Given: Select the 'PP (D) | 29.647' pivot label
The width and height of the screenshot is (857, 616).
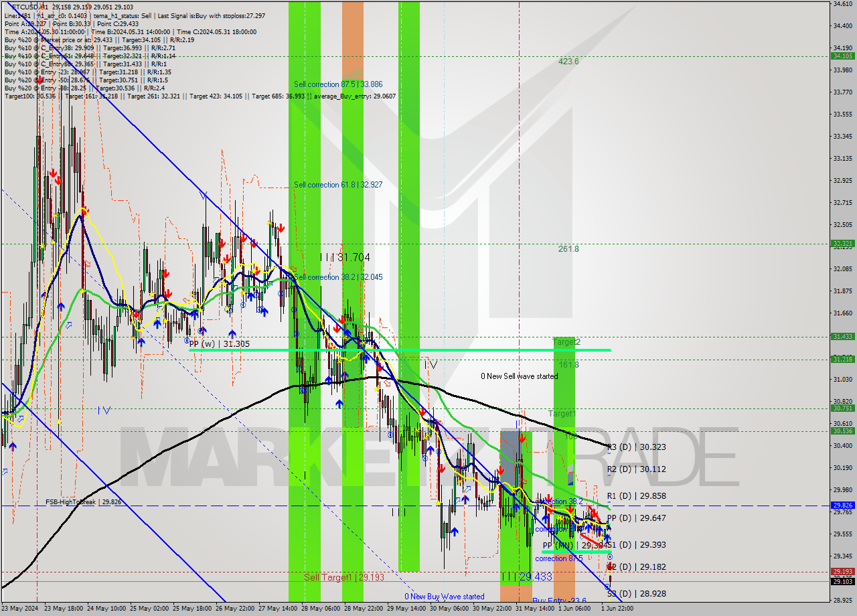Looking at the screenshot, I should pos(637,518).
